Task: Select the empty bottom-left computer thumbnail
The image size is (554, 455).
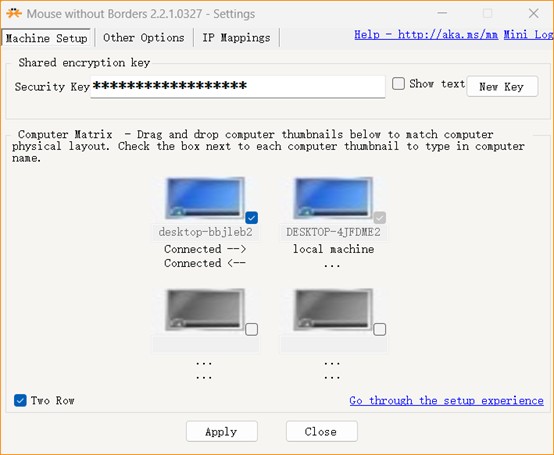Action: 205,310
